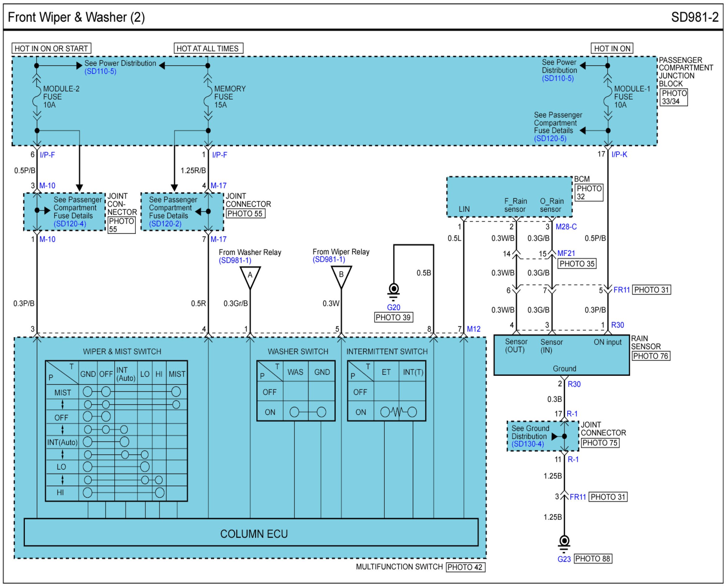Click the M28-C connector label
This screenshot has height=587, width=728.
pos(566,227)
